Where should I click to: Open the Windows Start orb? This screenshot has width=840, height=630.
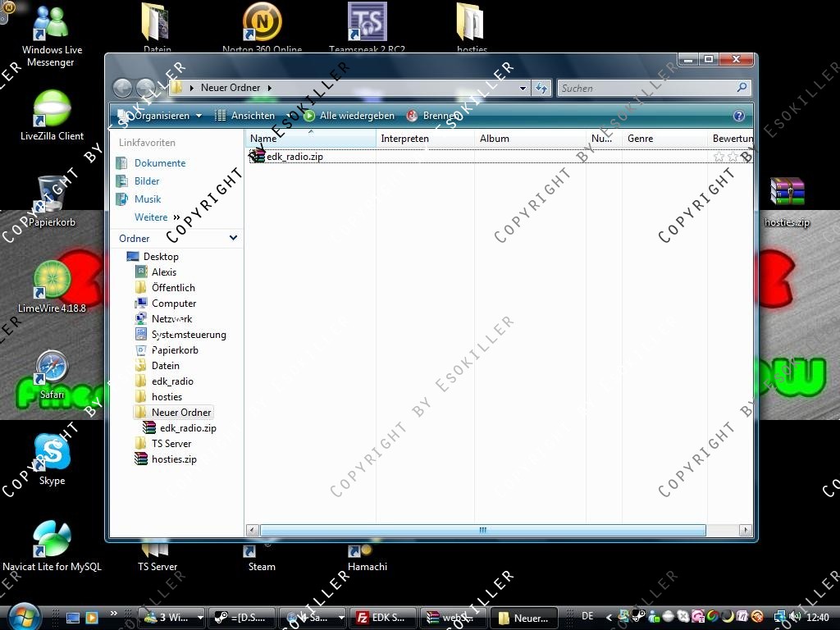pyautogui.click(x=23, y=616)
